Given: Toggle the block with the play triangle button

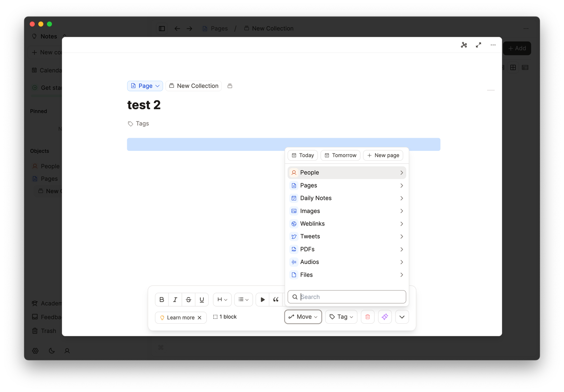Looking at the screenshot, I should point(263,300).
